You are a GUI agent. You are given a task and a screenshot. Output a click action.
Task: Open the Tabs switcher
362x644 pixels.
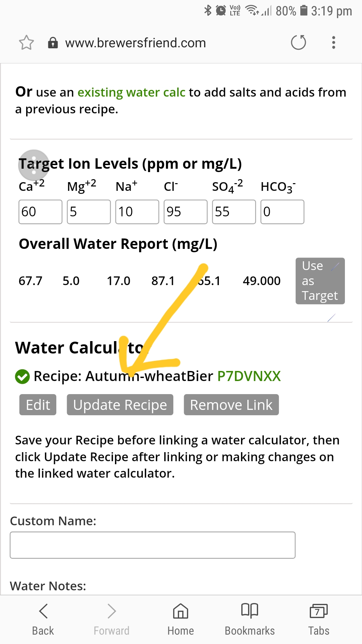coord(319,619)
